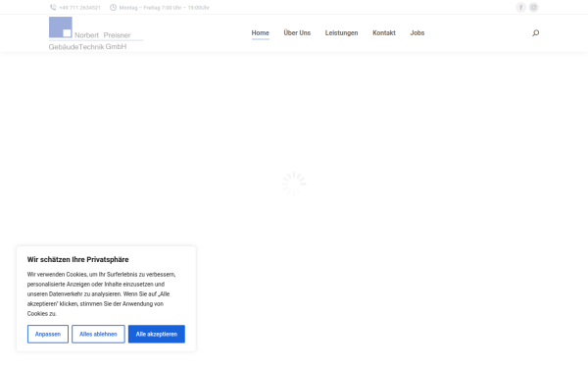Click the Wir schätzen Ihre Privatsphäre heading

[x=78, y=259]
